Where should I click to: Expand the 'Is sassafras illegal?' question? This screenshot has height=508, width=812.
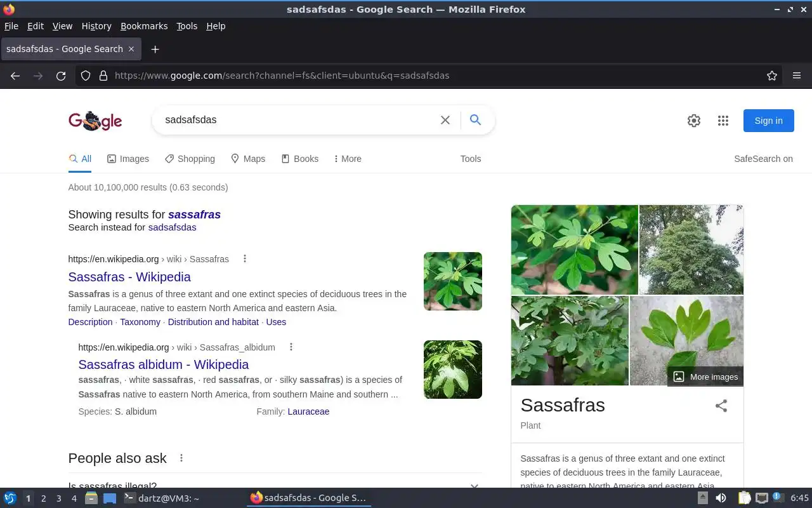[x=275, y=486]
